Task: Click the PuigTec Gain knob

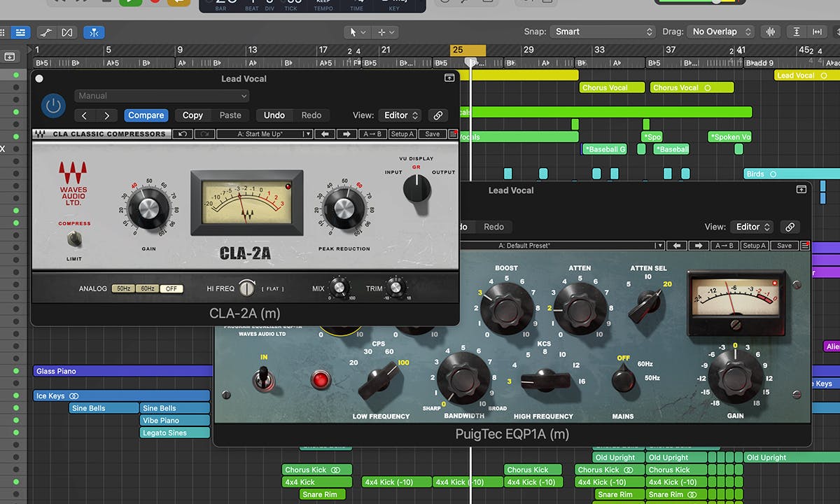Action: point(735,377)
